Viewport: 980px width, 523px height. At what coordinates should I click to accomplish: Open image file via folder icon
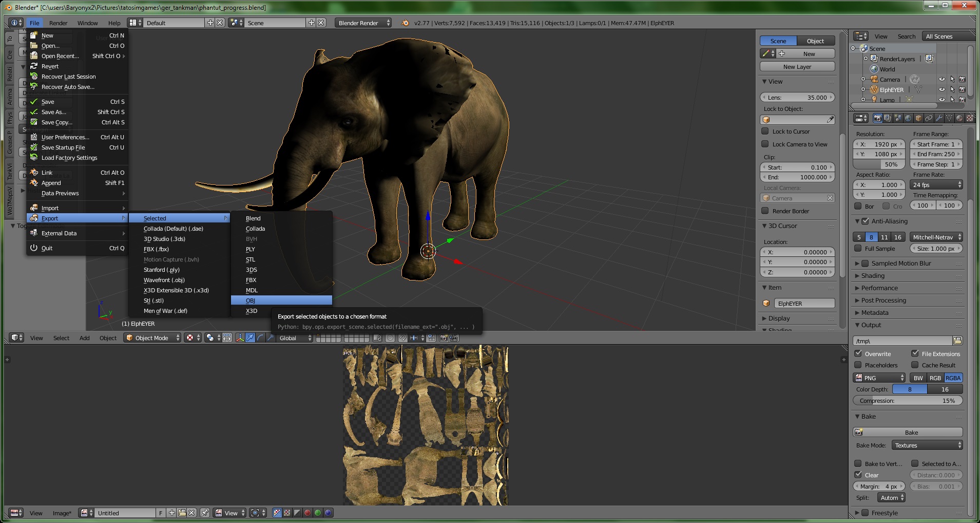coord(182,513)
